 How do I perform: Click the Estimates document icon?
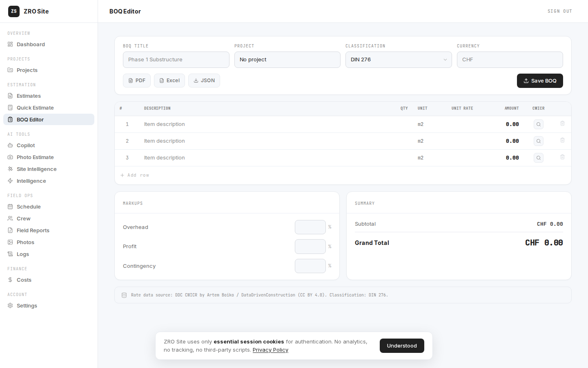coord(10,96)
